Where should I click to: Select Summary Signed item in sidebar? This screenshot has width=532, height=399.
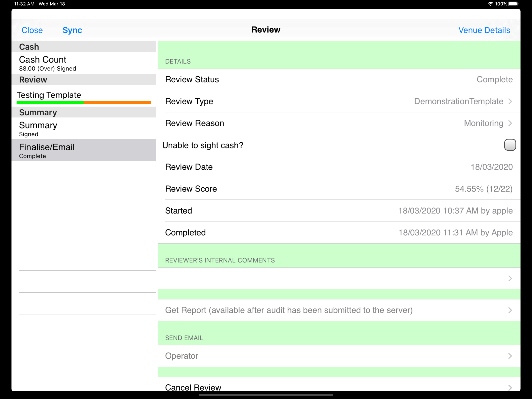tap(84, 129)
